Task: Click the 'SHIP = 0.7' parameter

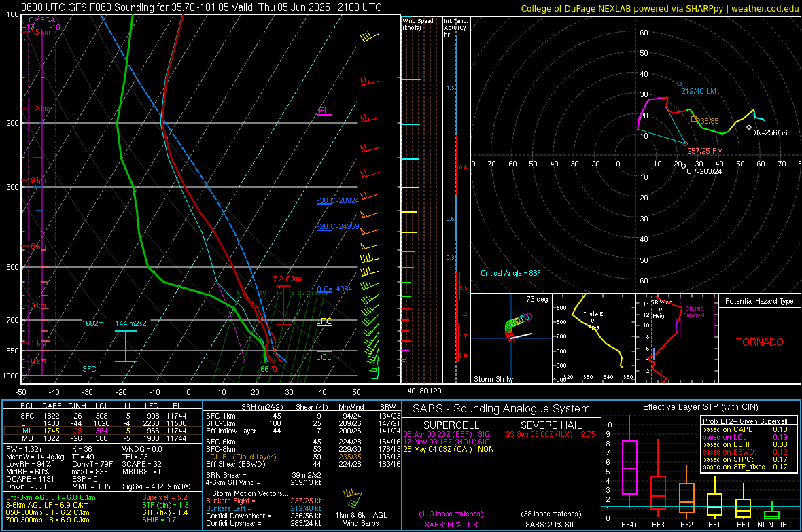Action: (x=159, y=520)
